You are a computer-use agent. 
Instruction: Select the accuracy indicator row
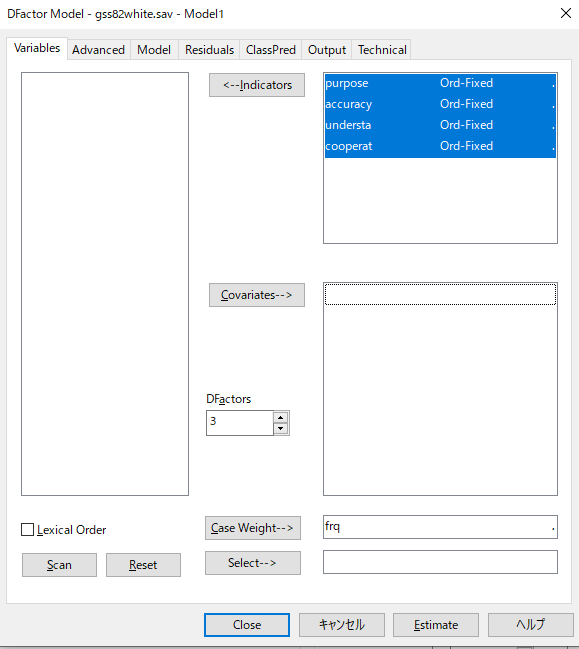[x=440, y=104]
